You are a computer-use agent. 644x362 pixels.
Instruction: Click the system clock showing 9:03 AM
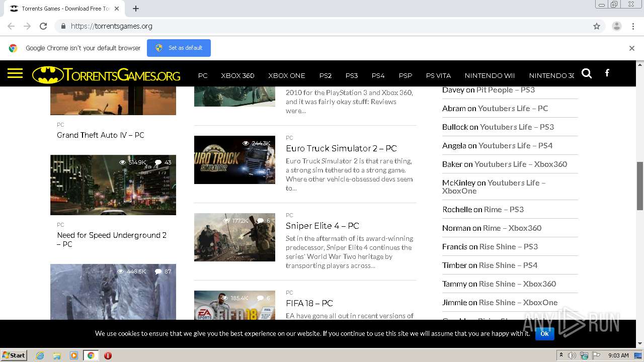point(618,355)
